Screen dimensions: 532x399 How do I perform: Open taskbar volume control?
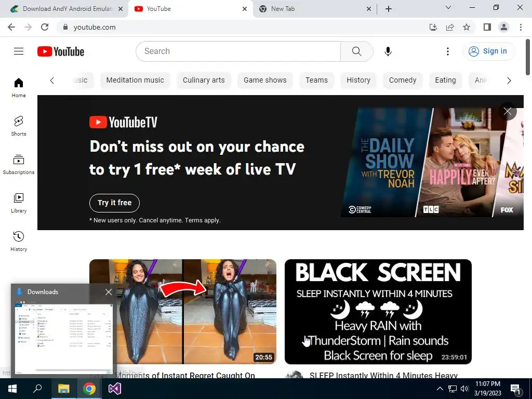coord(464,389)
